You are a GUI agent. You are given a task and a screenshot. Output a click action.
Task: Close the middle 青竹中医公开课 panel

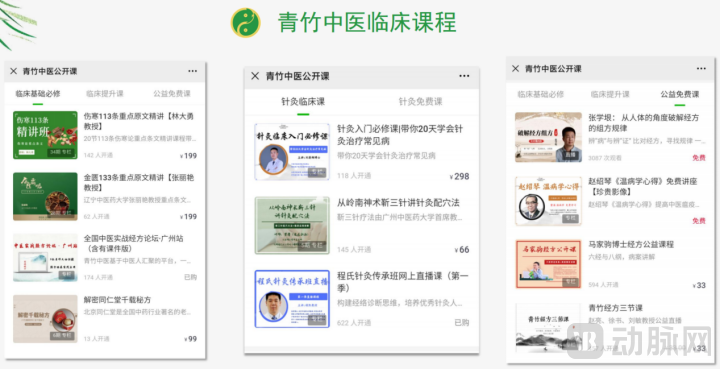255,76
